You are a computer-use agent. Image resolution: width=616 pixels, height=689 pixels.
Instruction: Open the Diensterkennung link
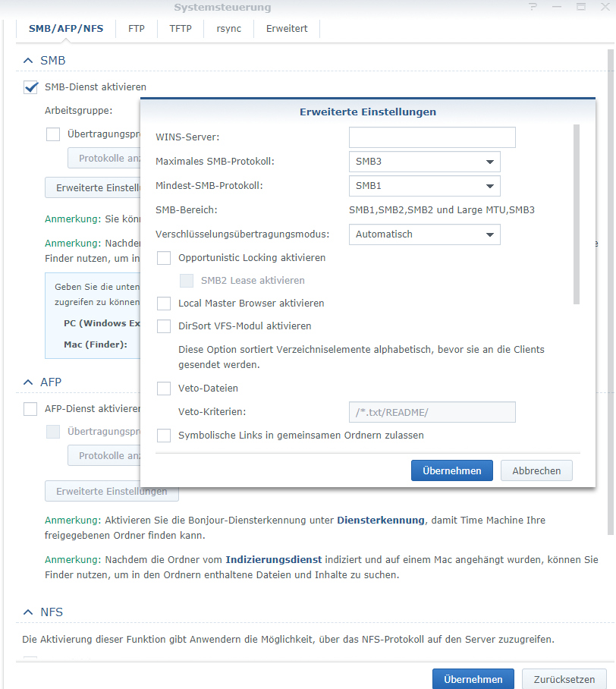381,521
